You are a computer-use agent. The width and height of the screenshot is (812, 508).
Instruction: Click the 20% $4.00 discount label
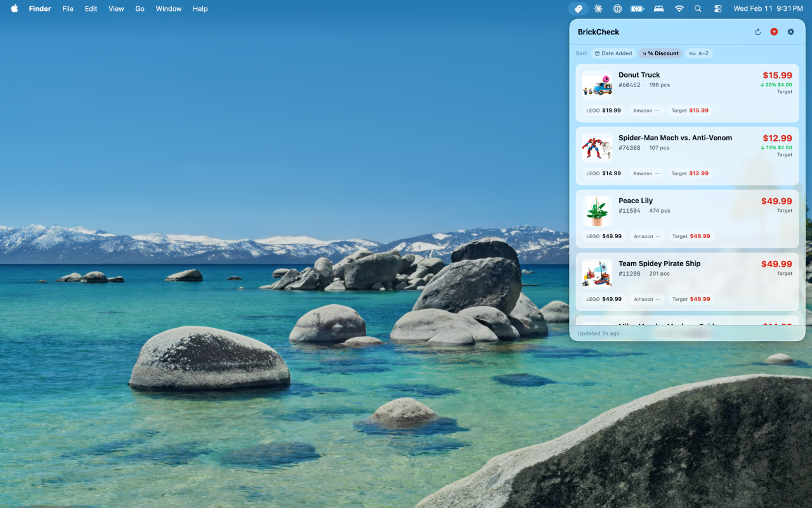(776, 84)
